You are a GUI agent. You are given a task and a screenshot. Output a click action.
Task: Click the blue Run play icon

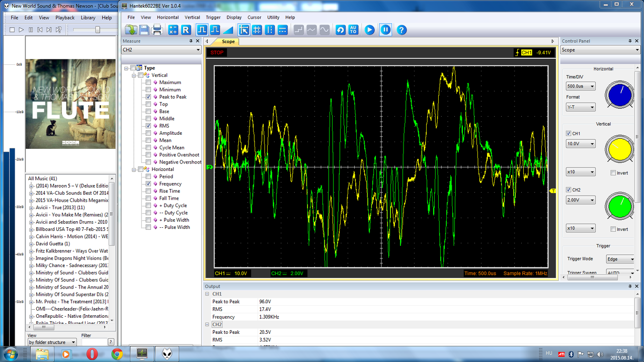[370, 30]
